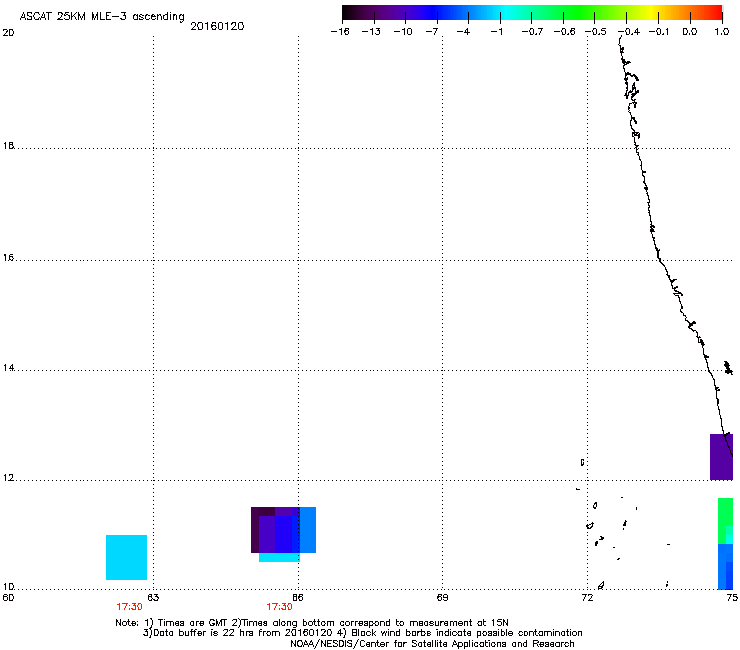Viewport: 740px width, 650px height.
Task: Click the longitude axis label "75"
Action: point(732,598)
